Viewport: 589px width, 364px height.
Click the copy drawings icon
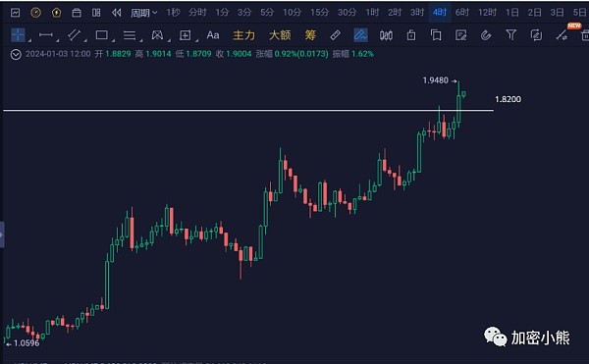(436, 35)
